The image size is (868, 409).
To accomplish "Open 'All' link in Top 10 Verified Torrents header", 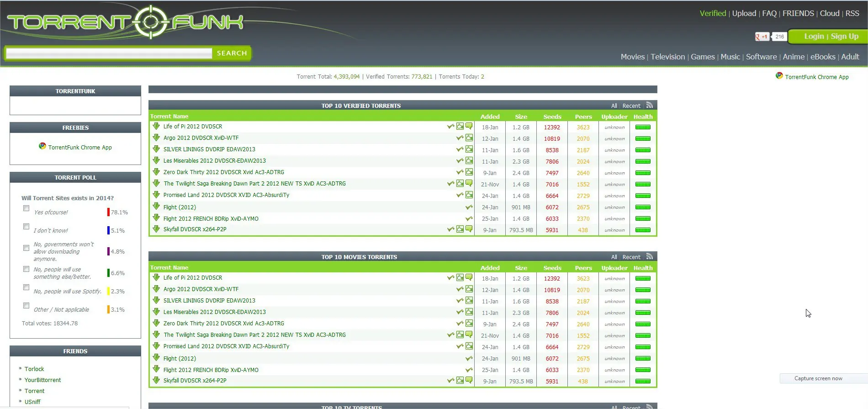I will pyautogui.click(x=614, y=106).
